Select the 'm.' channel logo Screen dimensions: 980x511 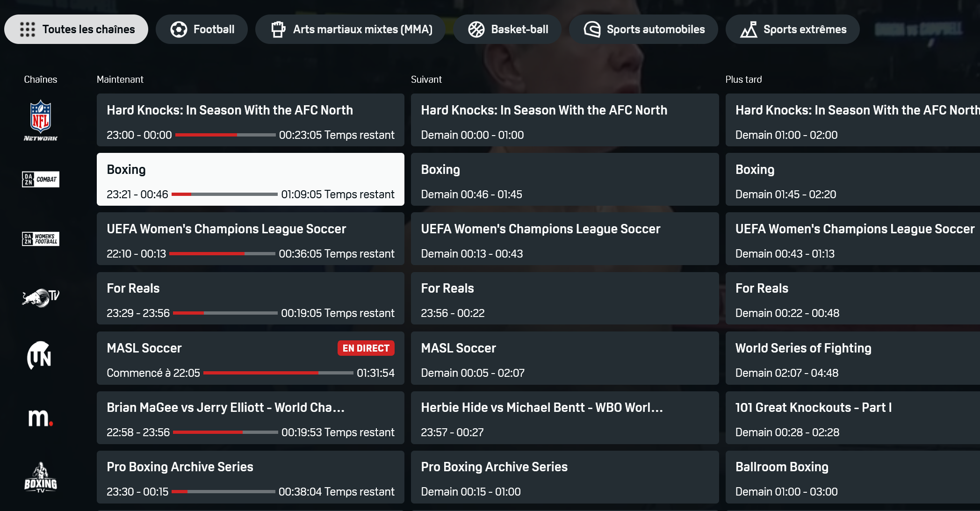coord(41,417)
